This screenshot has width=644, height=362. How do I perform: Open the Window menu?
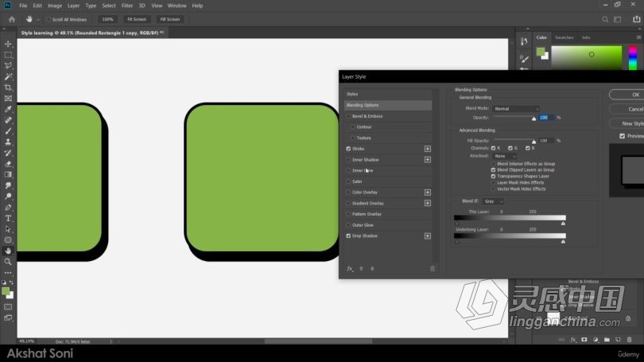(177, 6)
